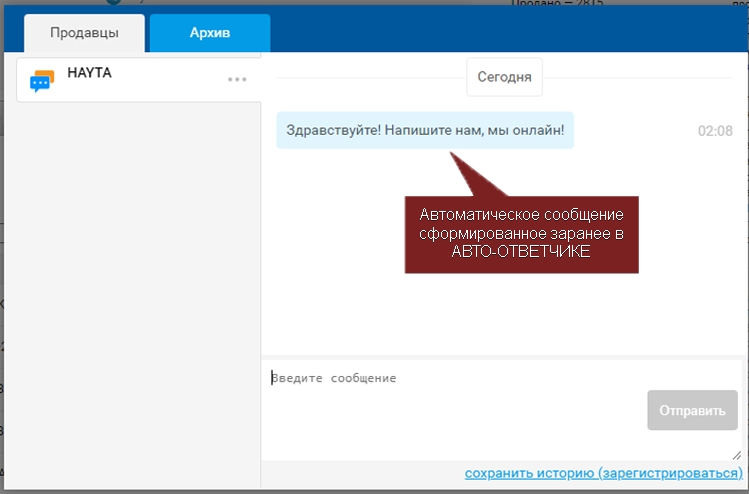Click the red АВТО-ОТВЕТЧИК annotation box
The height and width of the screenshot is (494, 749).
coord(520,234)
